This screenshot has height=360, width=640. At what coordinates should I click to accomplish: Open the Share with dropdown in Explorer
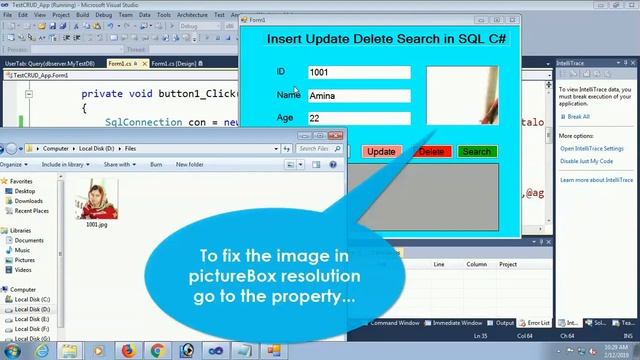point(120,164)
